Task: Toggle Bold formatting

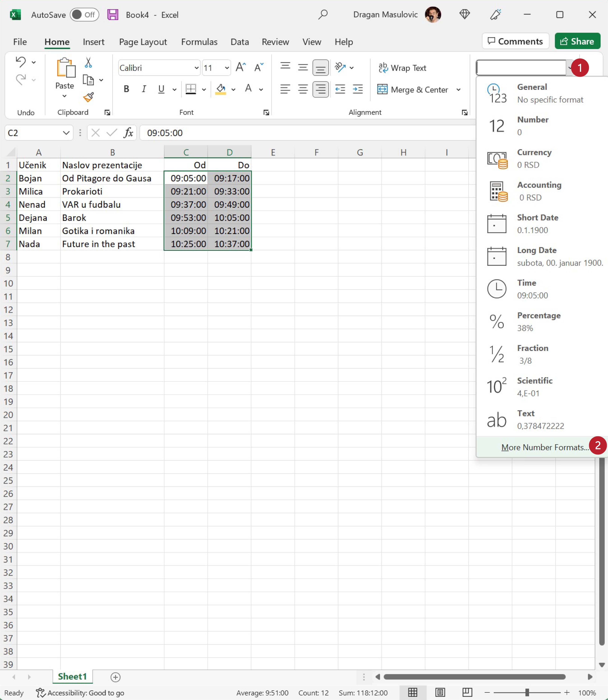Action: pos(126,89)
